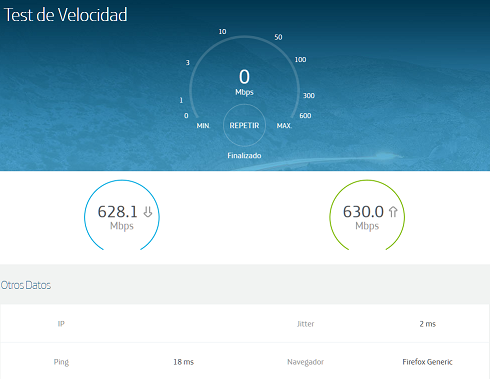The width and height of the screenshot is (490, 379).
Task: Click the REPETIR button to rerun test
Action: pyautogui.click(x=244, y=125)
